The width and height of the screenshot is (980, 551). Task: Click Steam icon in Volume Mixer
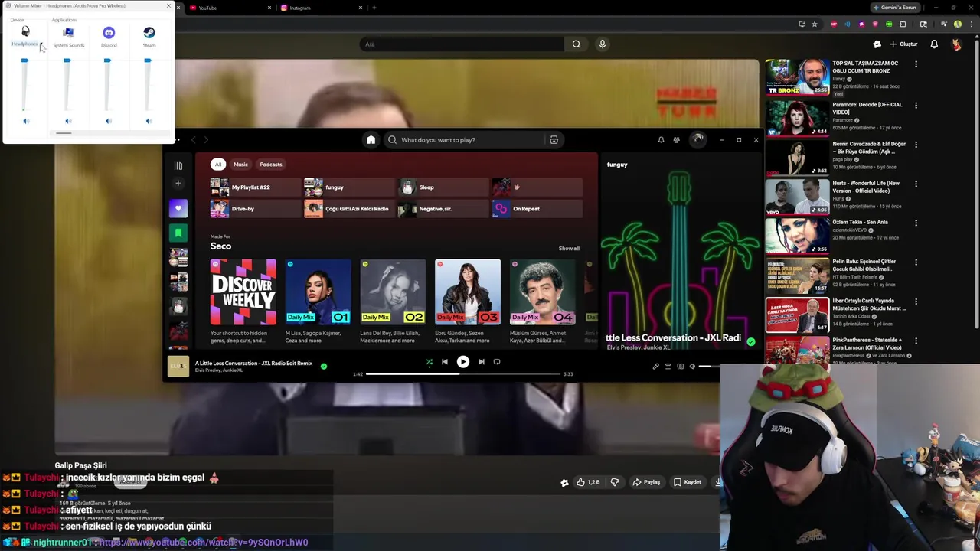[x=149, y=32]
